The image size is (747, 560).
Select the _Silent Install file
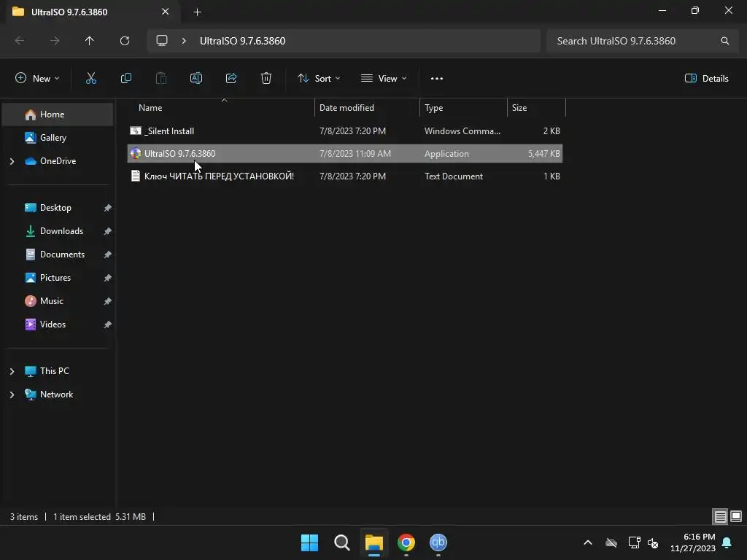tap(345, 131)
